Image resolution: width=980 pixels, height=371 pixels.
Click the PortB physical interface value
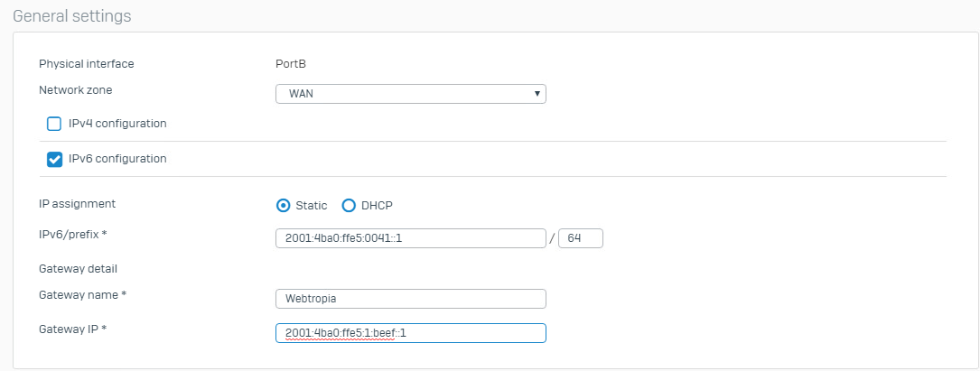click(292, 64)
